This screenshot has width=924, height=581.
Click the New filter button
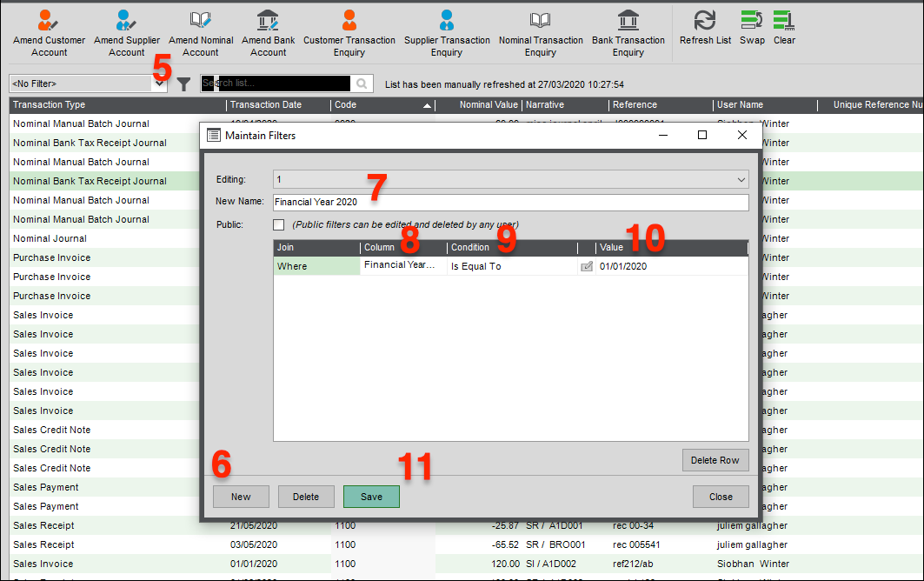tap(241, 497)
